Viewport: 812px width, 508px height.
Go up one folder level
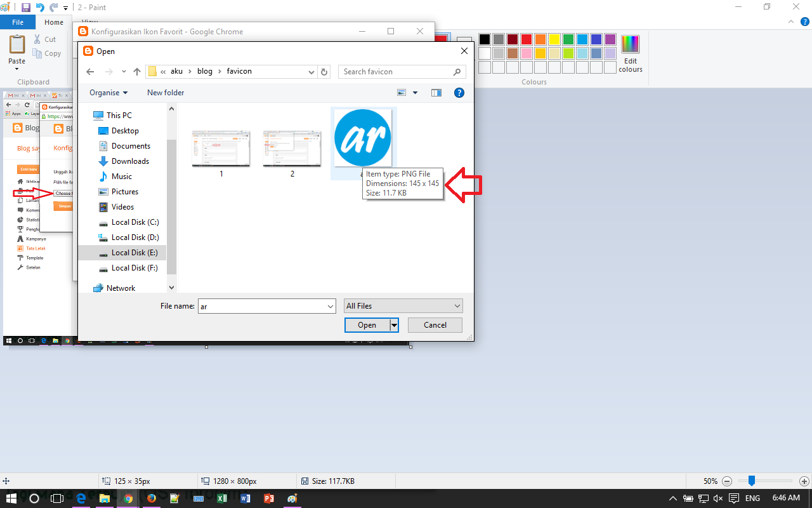click(136, 72)
